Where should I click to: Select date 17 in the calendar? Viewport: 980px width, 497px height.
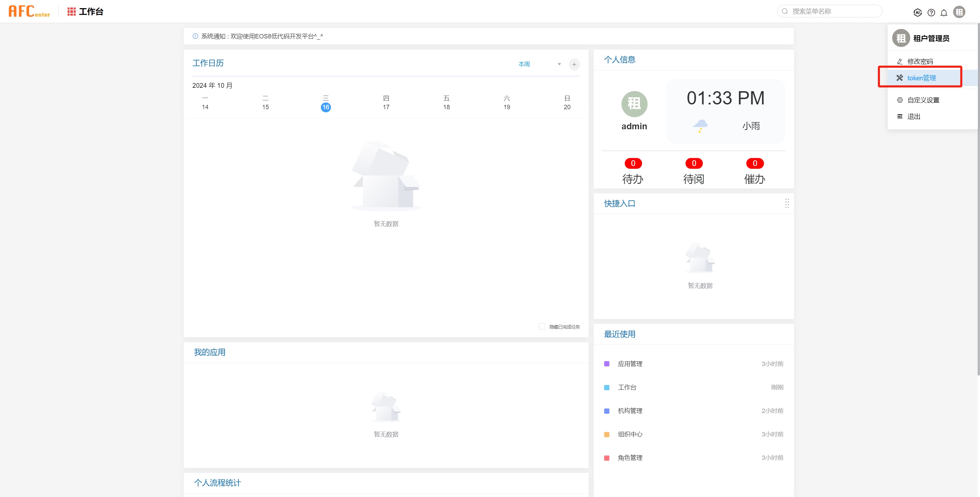coord(386,107)
